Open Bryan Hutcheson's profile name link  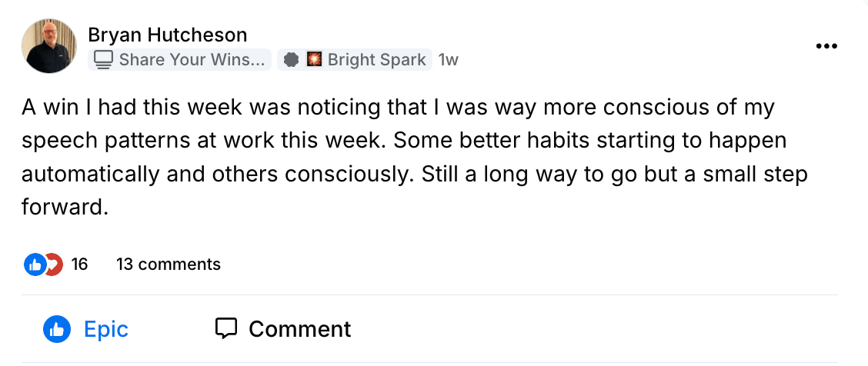(167, 35)
